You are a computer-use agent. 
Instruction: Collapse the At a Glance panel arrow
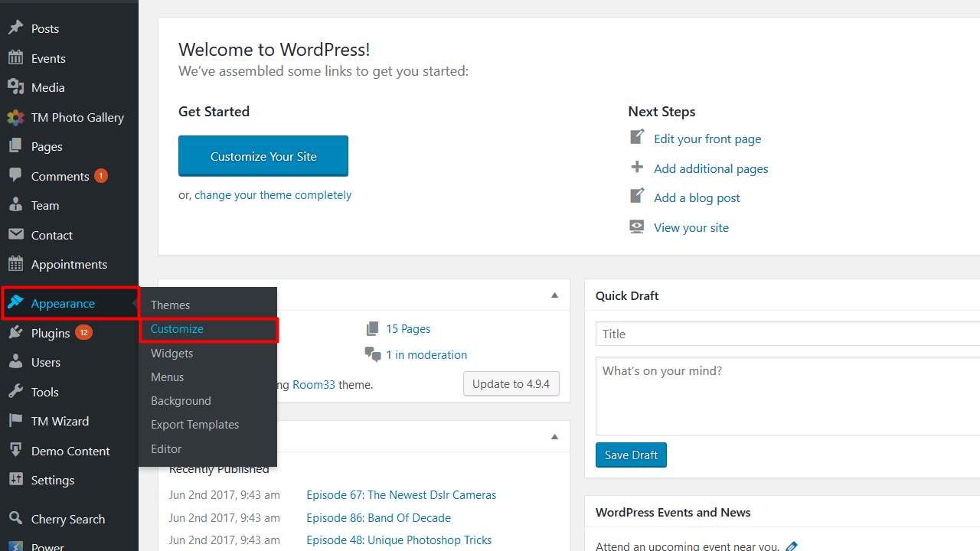[555, 295]
